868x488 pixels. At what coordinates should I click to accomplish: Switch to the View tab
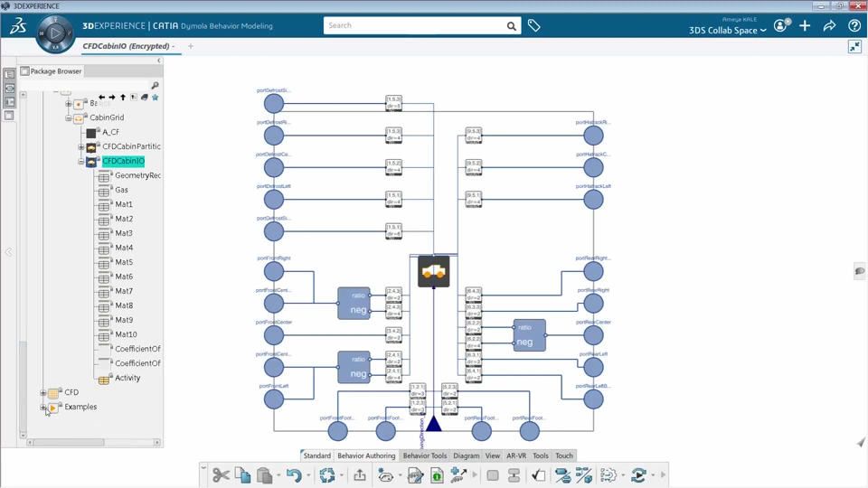point(493,455)
